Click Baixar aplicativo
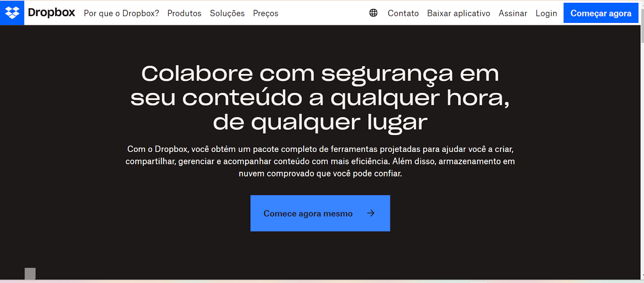This screenshot has width=644, height=283. point(458,13)
